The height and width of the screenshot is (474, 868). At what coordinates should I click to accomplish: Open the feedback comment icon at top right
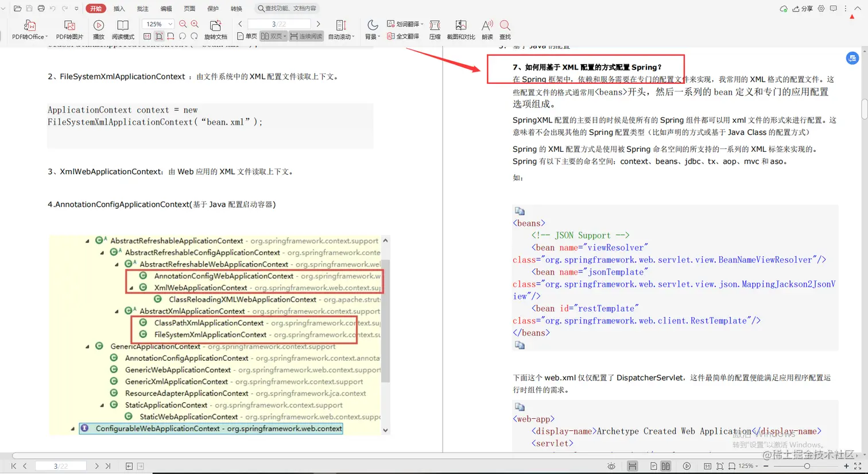click(x=834, y=9)
